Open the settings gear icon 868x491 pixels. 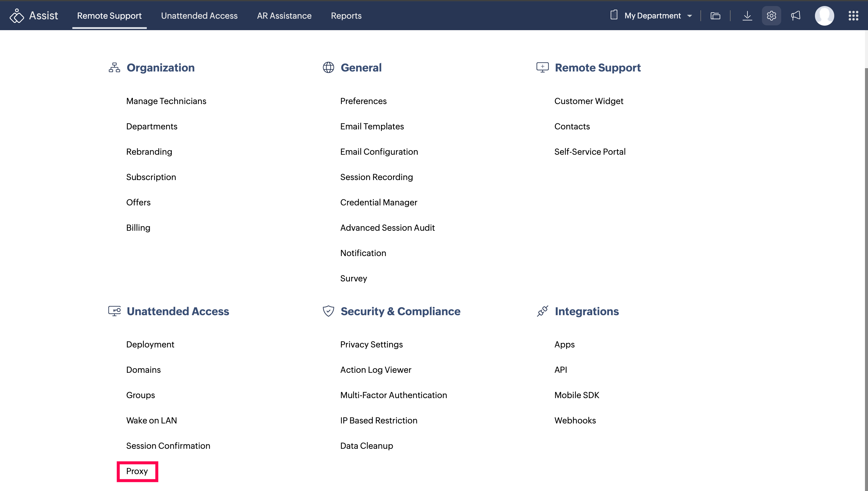coord(771,15)
